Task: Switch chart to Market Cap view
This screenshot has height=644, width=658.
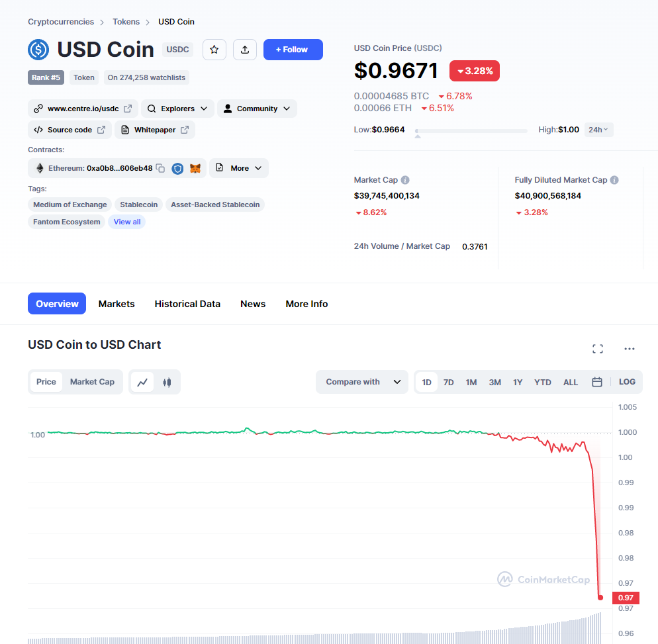Action: point(92,382)
